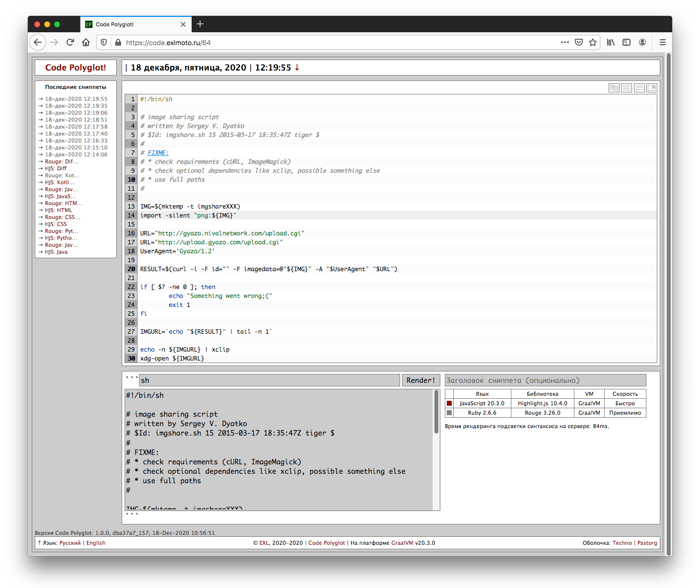Open snippet 18-дек-2020 12:19:35
The height and width of the screenshot is (588, 700).
76,106
